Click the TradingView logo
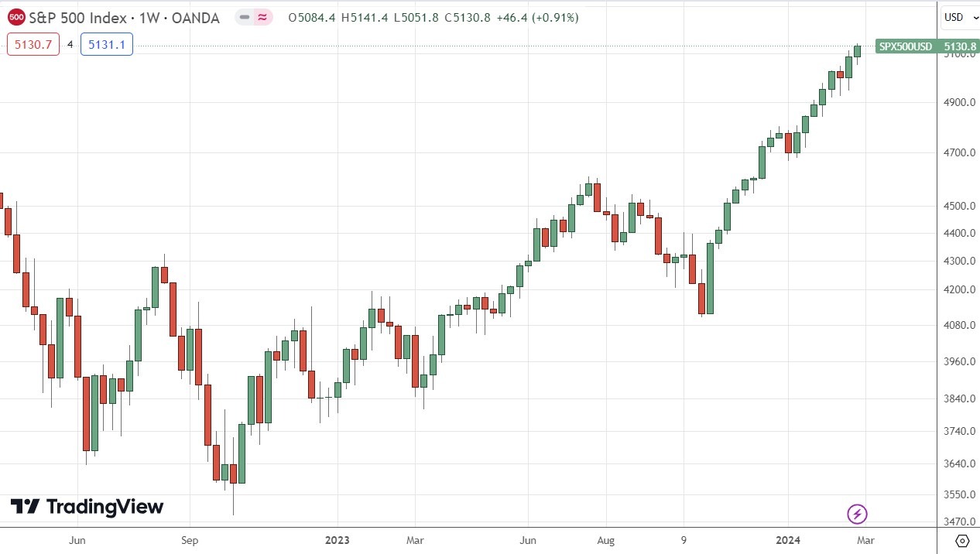Viewport: 980px width, 554px height. 87,507
